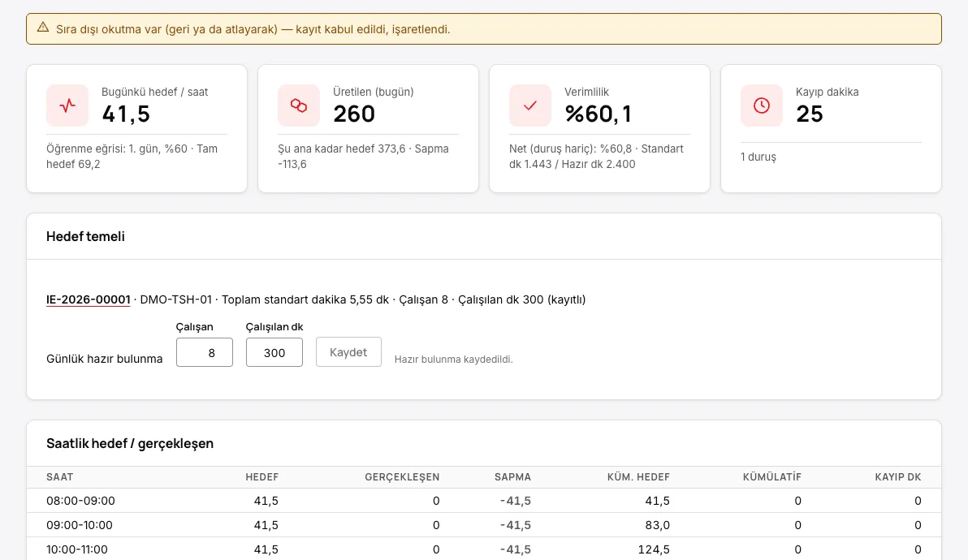Click the linked-rings icon on Üretilen card
968x560 pixels.
point(299,106)
